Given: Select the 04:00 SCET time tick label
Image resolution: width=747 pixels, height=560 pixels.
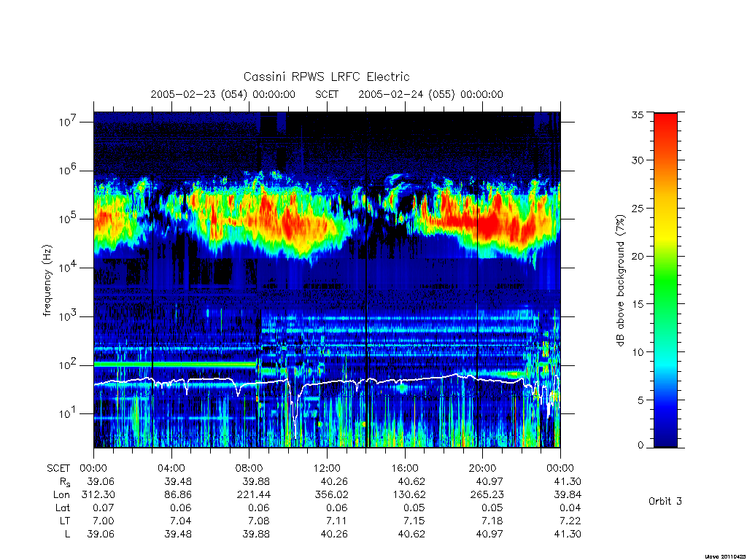Looking at the screenshot, I should (x=171, y=468).
